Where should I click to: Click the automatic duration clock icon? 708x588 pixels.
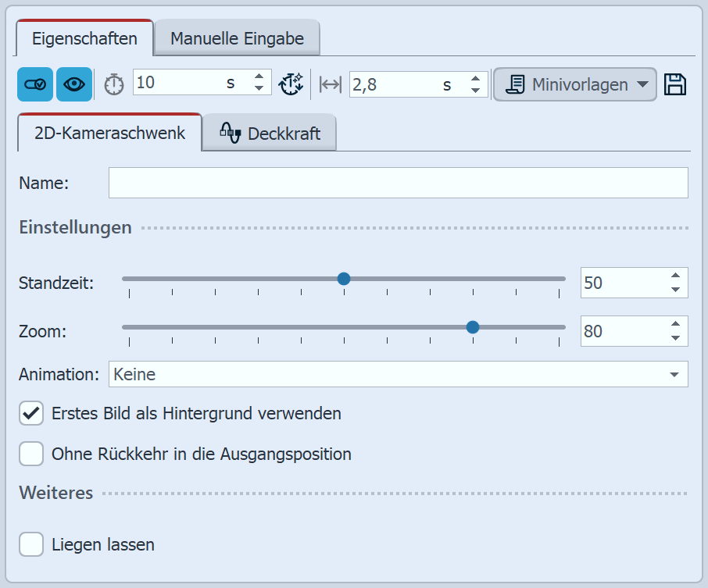point(291,84)
